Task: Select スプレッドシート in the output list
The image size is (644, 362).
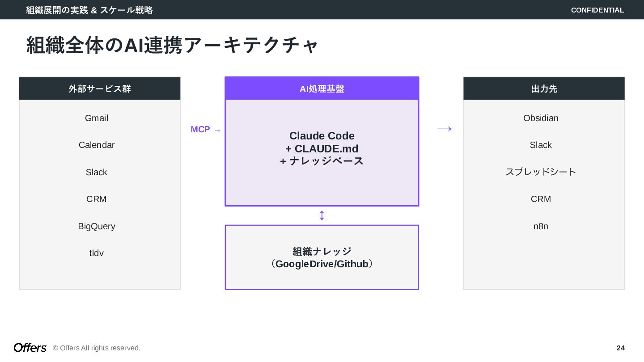Action: (541, 172)
